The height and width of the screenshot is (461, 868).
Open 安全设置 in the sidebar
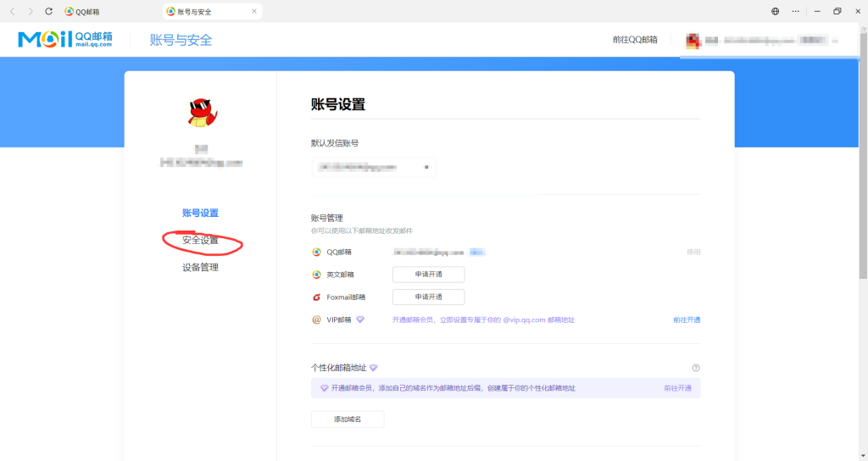[x=200, y=241]
